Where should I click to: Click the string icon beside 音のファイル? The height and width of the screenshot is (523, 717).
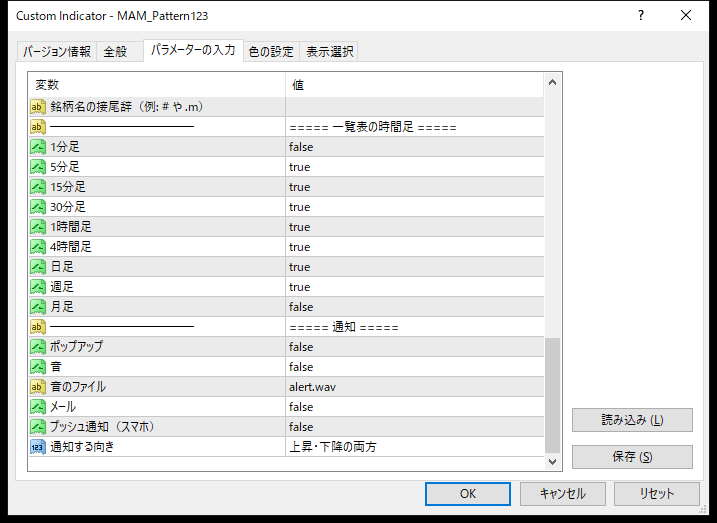(x=38, y=387)
